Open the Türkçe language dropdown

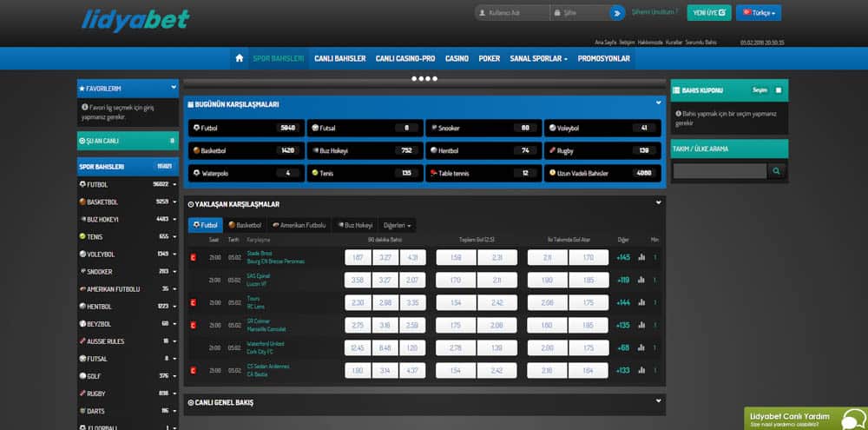pyautogui.click(x=759, y=13)
